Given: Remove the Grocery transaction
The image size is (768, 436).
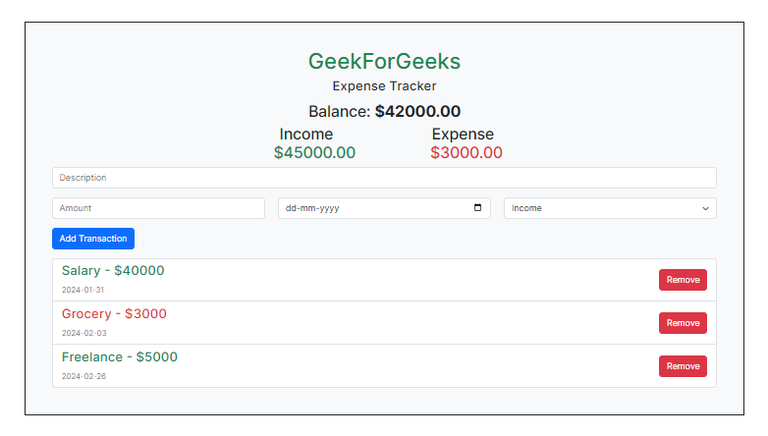Looking at the screenshot, I should pos(682,323).
